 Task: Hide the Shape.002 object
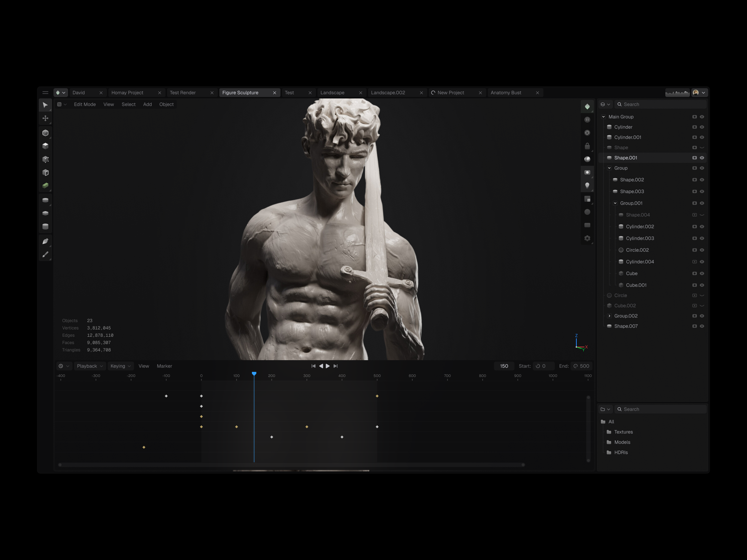pos(702,180)
